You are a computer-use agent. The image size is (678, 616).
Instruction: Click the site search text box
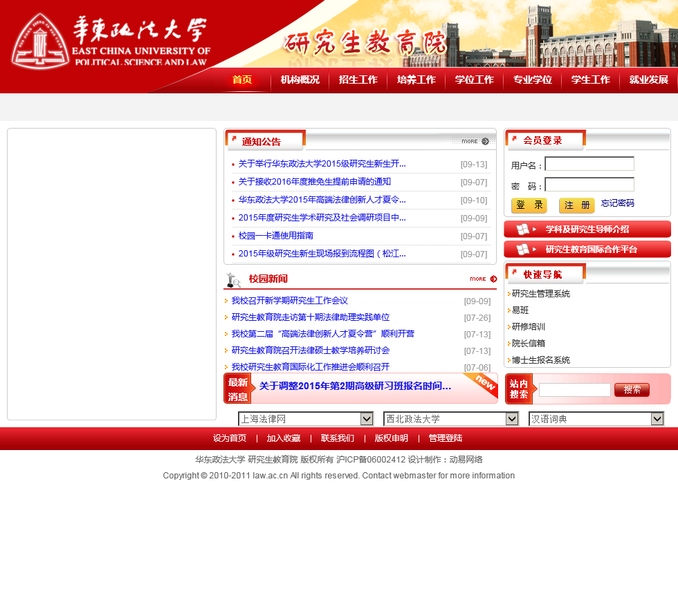tap(575, 390)
